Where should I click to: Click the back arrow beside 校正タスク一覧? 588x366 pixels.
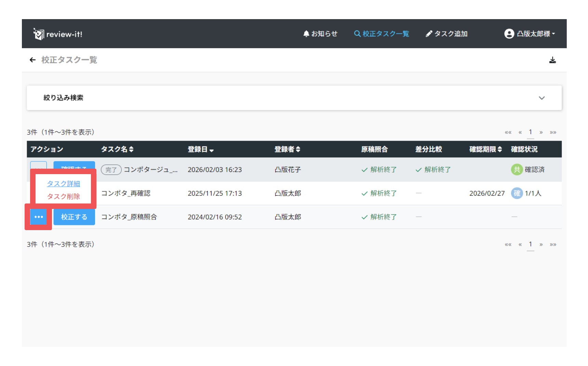pyautogui.click(x=32, y=60)
